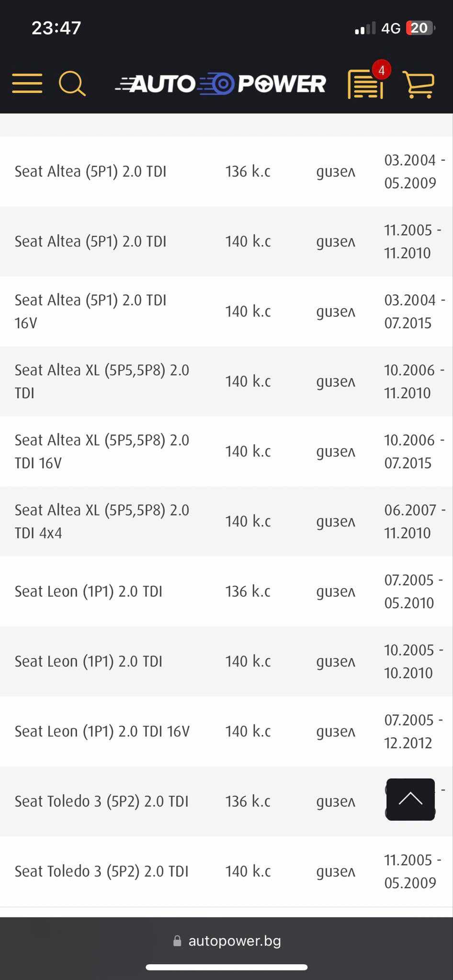Tap the scroll-to-top arrow button

[x=410, y=799]
